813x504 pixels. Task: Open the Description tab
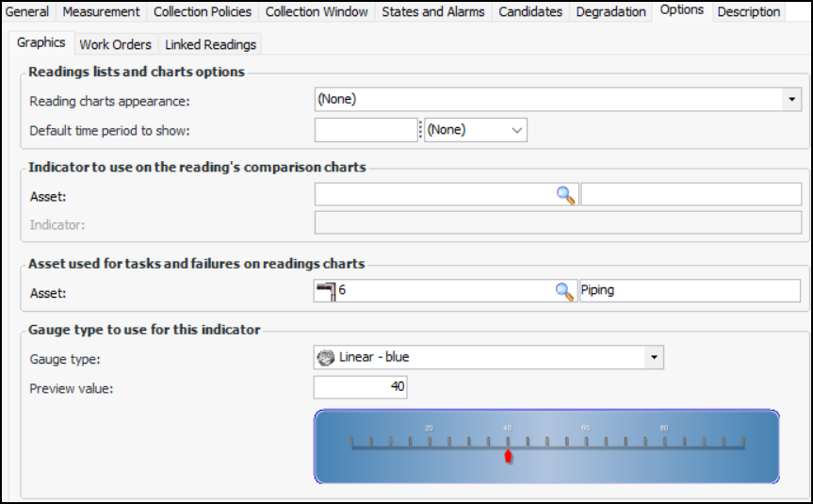tap(749, 11)
